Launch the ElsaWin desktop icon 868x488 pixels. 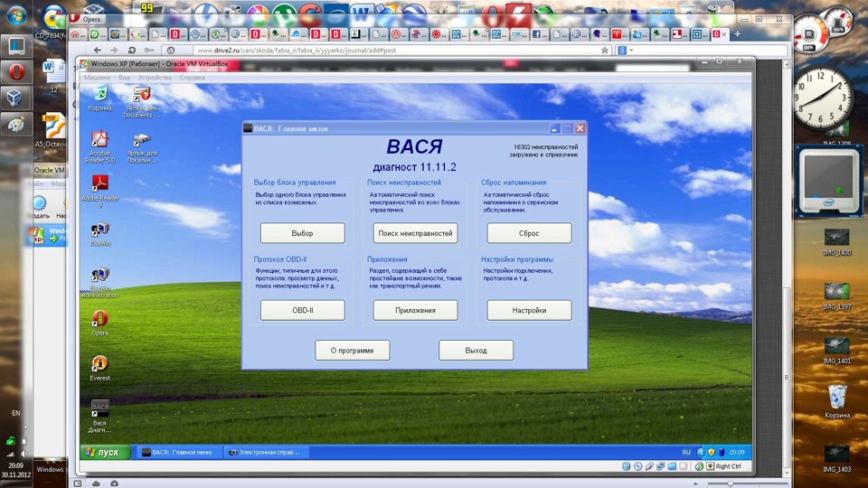click(99, 233)
